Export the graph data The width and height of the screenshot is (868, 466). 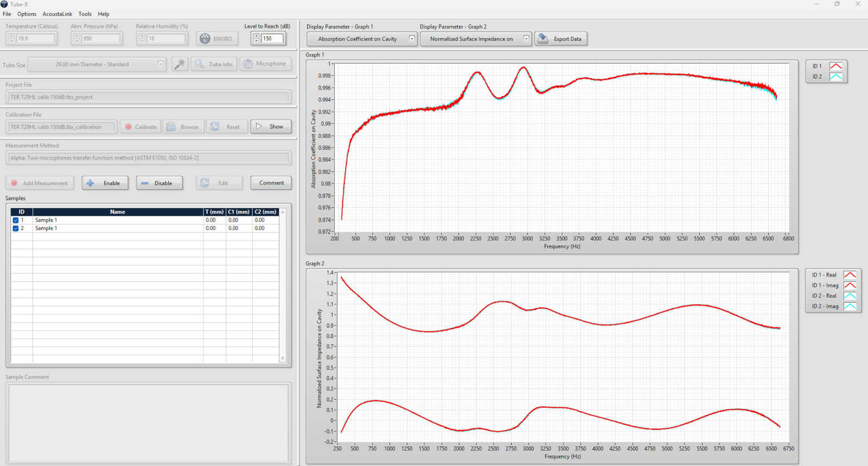click(x=561, y=39)
